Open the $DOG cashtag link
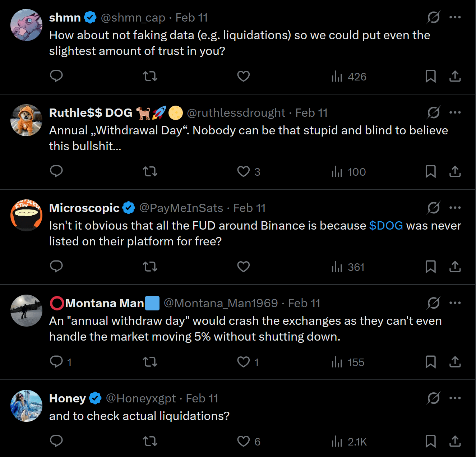Screen dimensions: 476x457 point(386,226)
